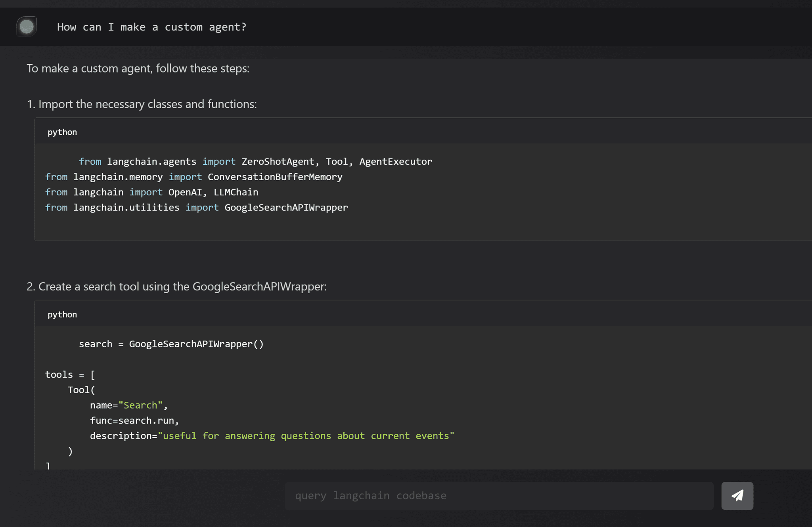
Task: Click step 2 'Create a search tool' heading
Action: 176,286
